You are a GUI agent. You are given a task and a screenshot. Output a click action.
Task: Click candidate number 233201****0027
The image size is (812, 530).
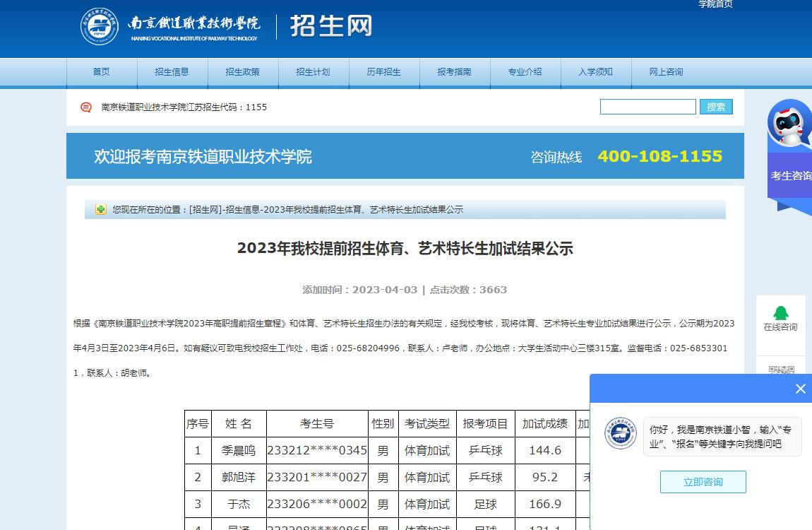pos(317,477)
